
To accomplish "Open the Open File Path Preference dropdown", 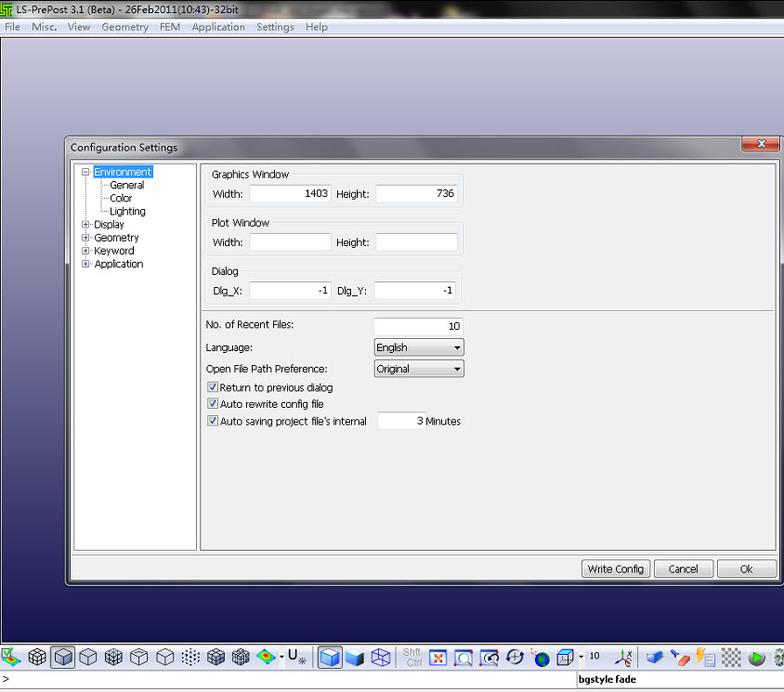I will point(419,369).
